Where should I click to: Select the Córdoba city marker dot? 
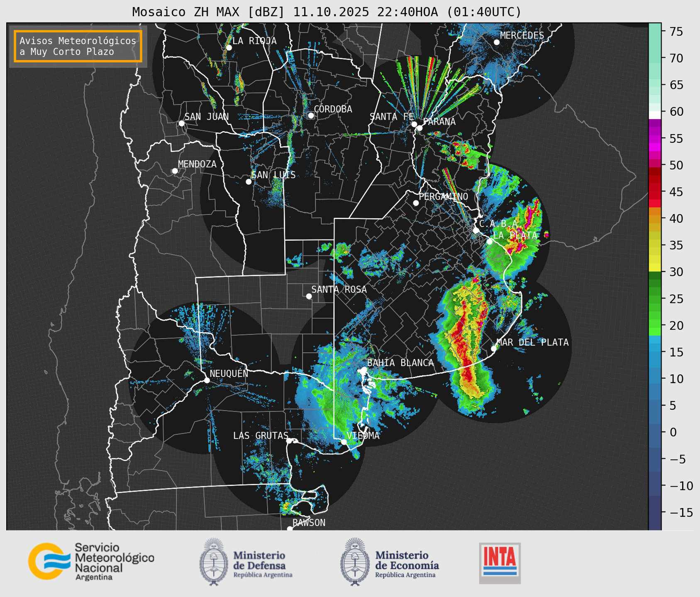(311, 115)
